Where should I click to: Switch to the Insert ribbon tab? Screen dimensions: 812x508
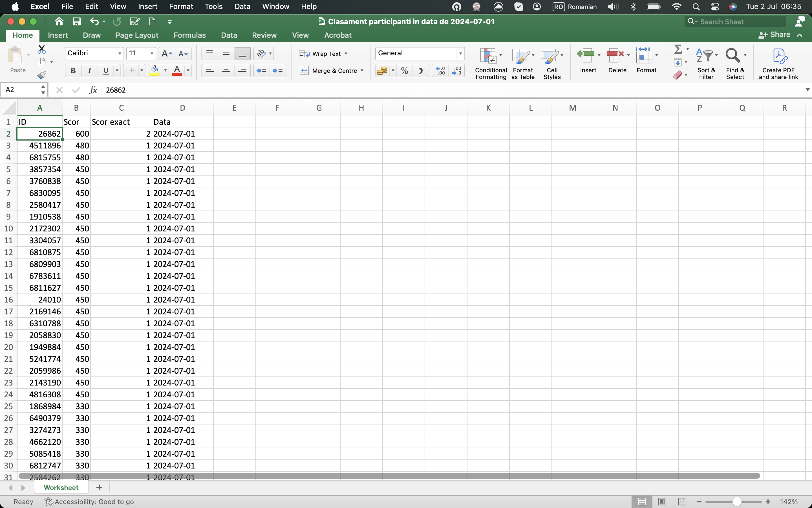tap(58, 35)
